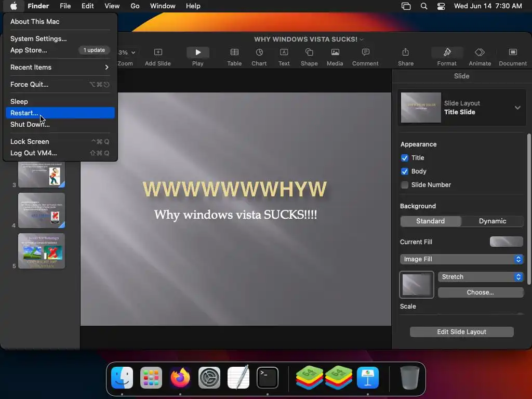Click Restart… in the Apple menu
The width and height of the screenshot is (532, 399).
tap(60, 113)
